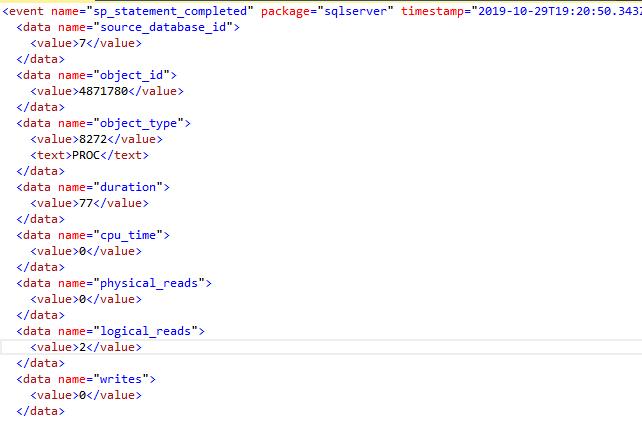This screenshot has height=422, width=642.
Task: Click the value under physical_reads
Action: tap(85, 299)
